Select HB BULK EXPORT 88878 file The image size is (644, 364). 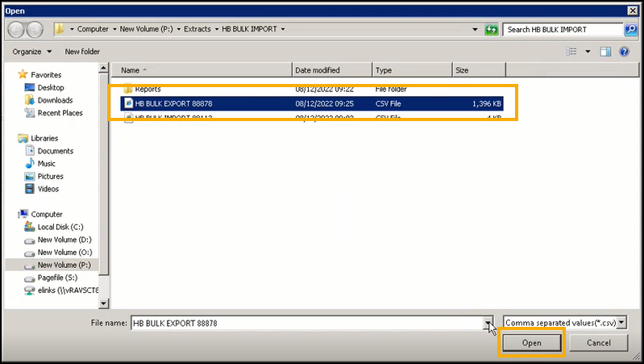coord(173,103)
